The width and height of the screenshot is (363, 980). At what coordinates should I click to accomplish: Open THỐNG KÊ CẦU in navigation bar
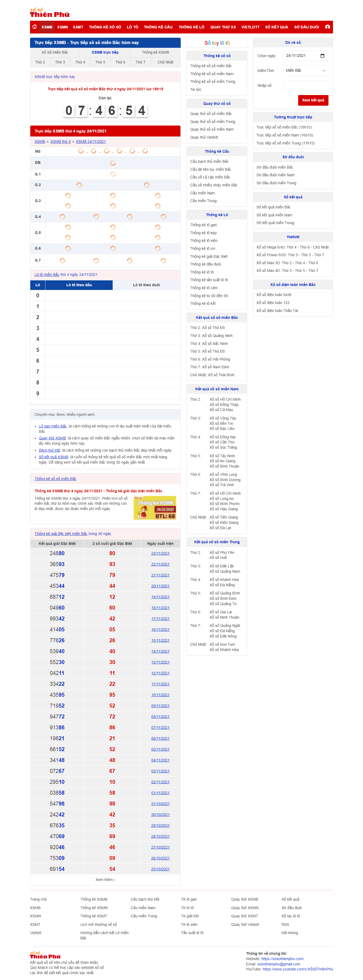click(158, 27)
